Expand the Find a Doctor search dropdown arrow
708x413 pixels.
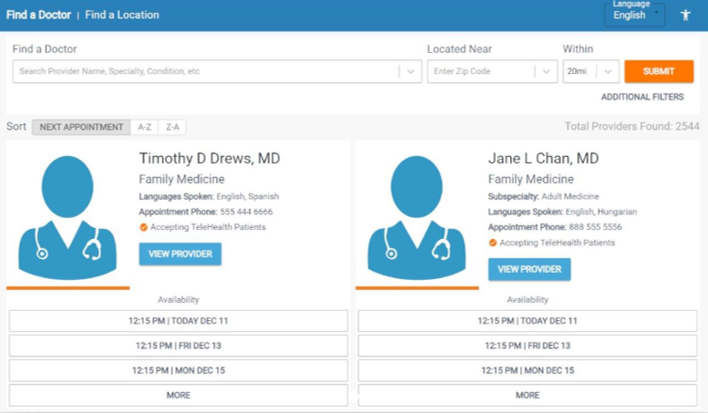(x=409, y=72)
